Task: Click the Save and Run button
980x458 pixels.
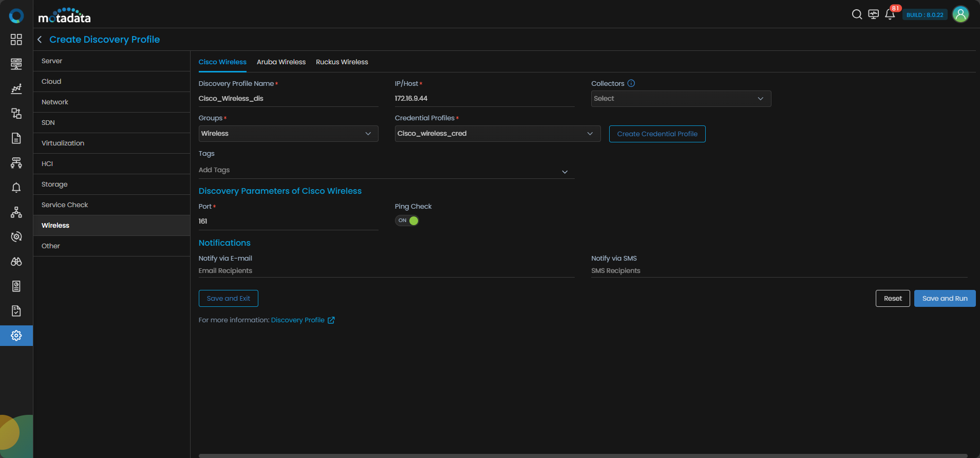Action: pos(945,299)
